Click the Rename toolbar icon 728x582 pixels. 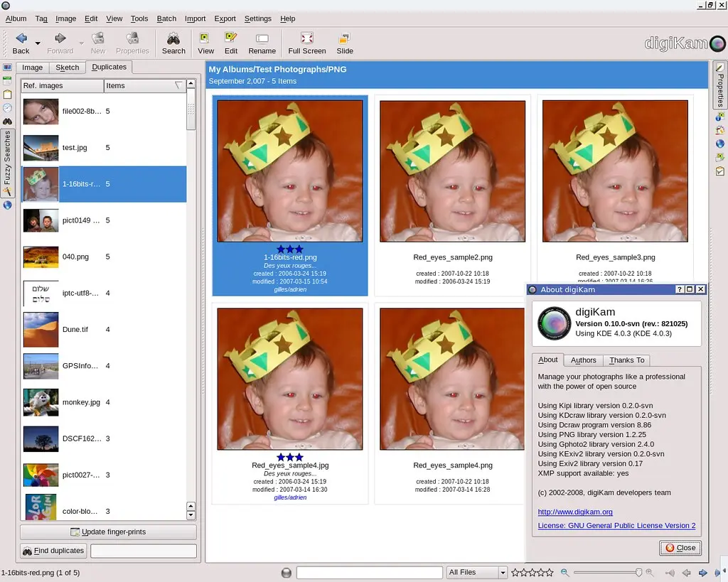click(262, 38)
